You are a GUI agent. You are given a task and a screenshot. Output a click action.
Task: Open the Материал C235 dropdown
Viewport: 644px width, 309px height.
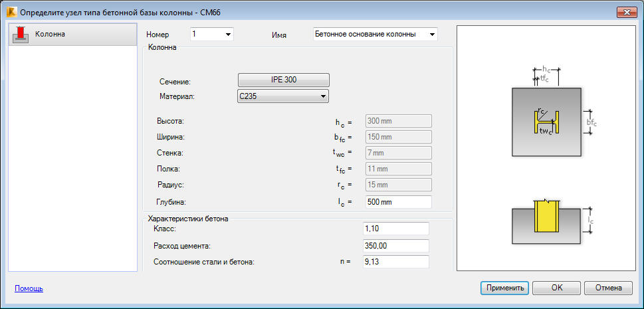tap(283, 96)
